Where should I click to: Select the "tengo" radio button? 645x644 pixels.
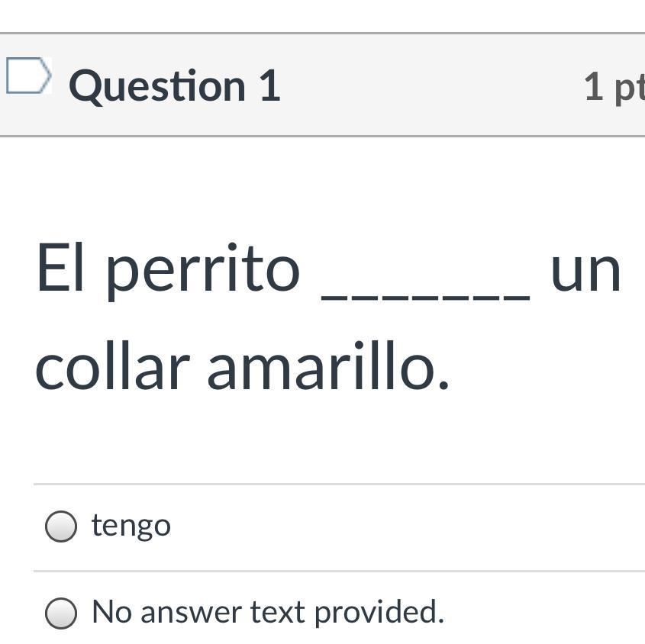[x=61, y=526]
